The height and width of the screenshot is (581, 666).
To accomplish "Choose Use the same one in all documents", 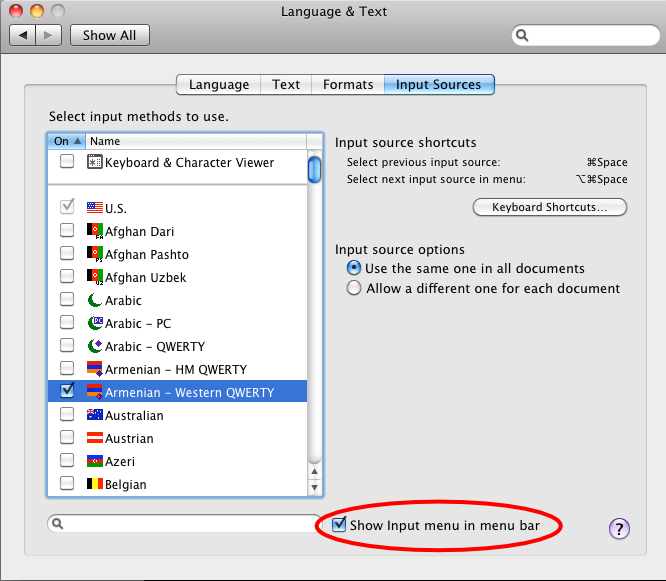I will pyautogui.click(x=354, y=268).
